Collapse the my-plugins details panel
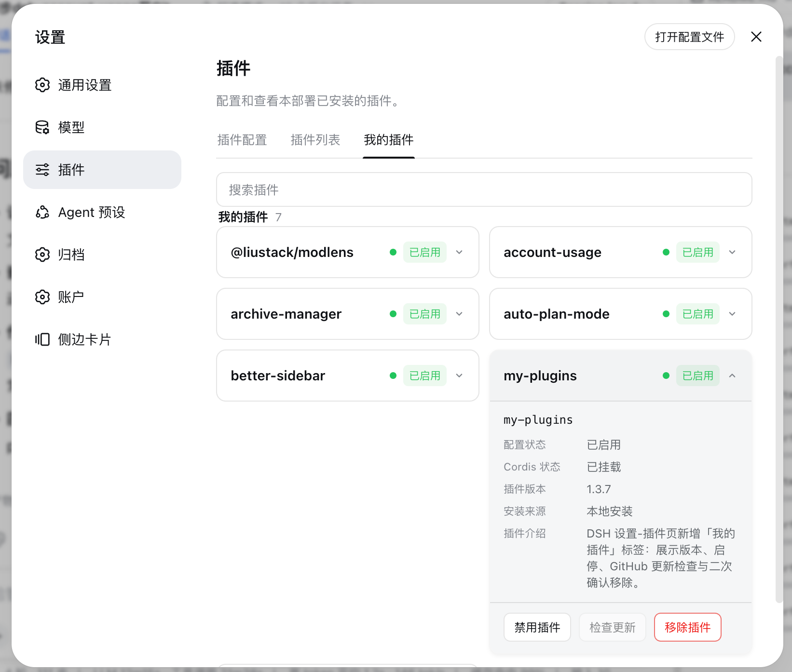 pyautogui.click(x=732, y=376)
